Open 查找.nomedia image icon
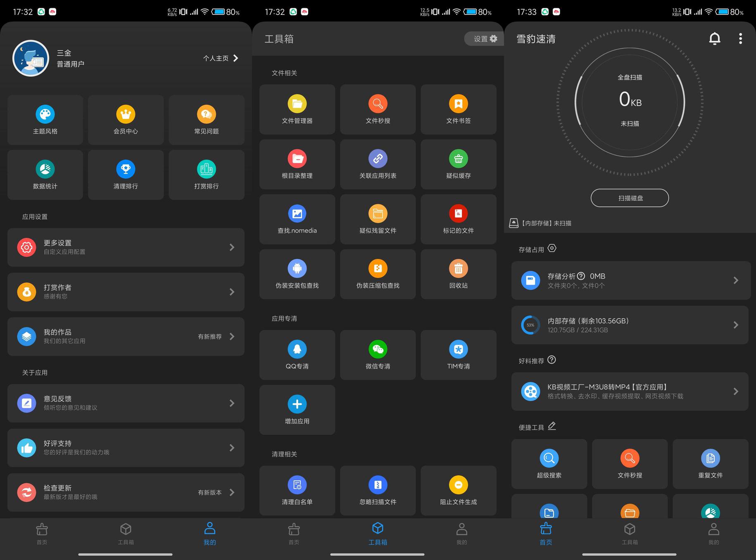756x560 pixels. tap(297, 214)
